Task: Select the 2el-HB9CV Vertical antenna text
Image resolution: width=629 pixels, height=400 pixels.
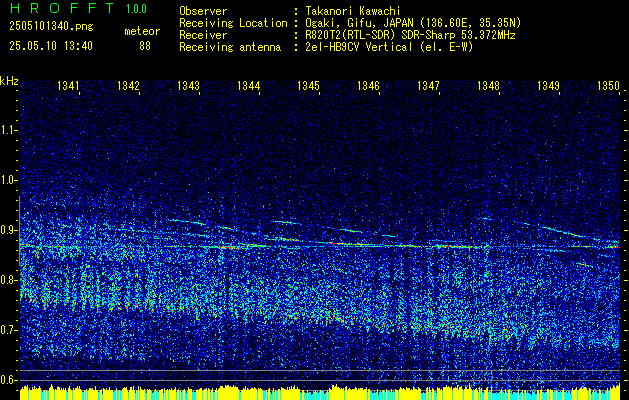Action: point(389,47)
